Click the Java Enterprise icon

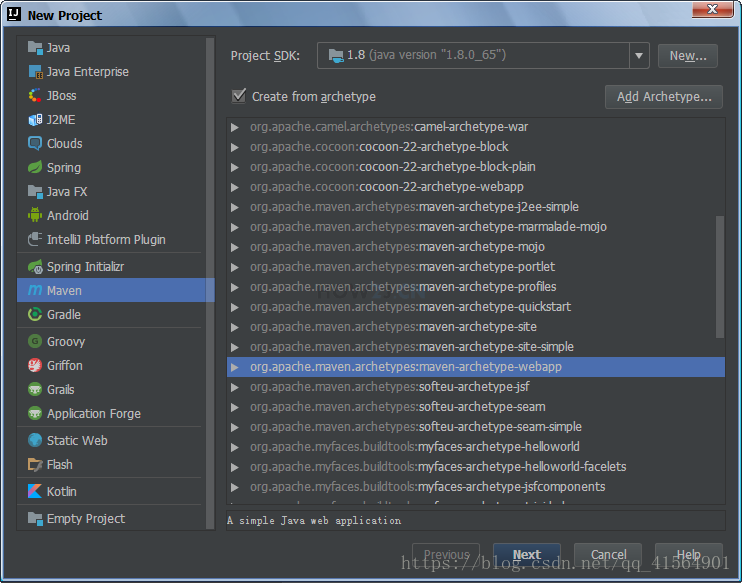[x=35, y=71]
